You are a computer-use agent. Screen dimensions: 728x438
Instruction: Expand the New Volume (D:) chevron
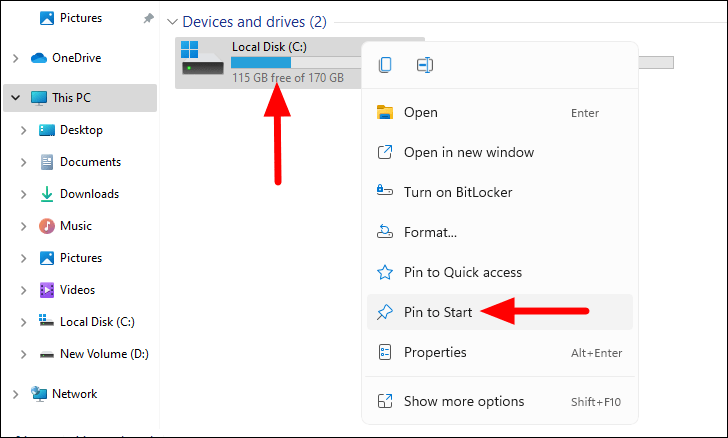(x=23, y=354)
